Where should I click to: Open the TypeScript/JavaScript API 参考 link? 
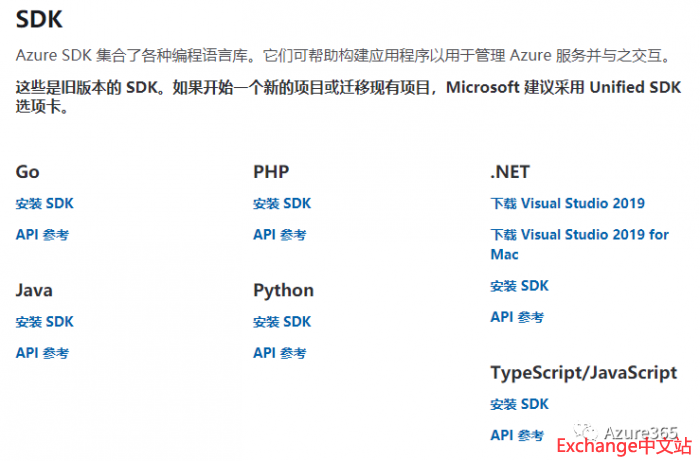[517, 435]
